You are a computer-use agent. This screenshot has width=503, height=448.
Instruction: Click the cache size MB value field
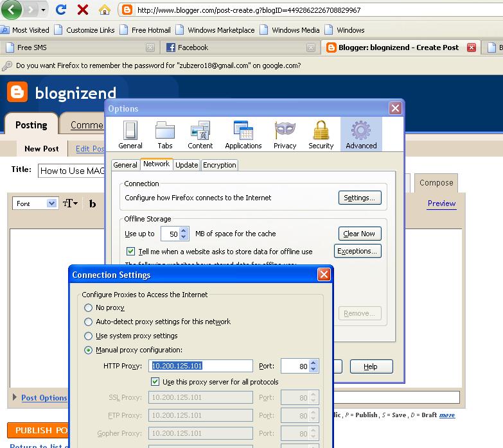tap(170, 234)
